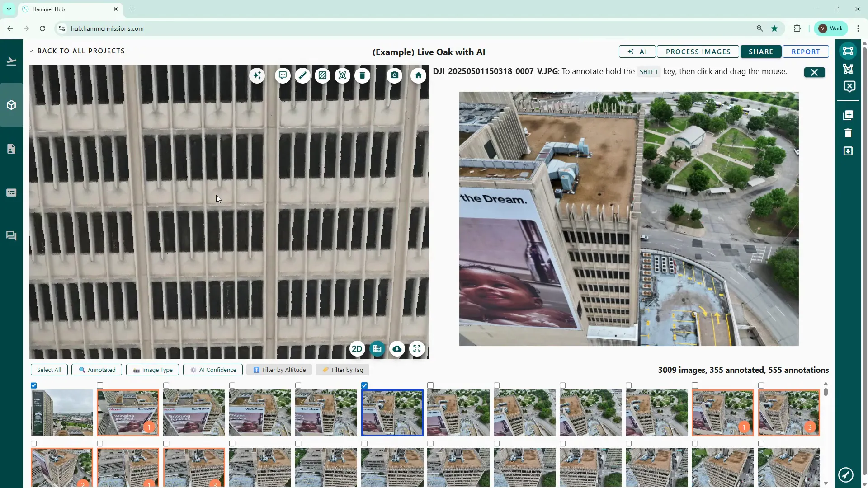Expand the AI Confidence filter

(213, 370)
